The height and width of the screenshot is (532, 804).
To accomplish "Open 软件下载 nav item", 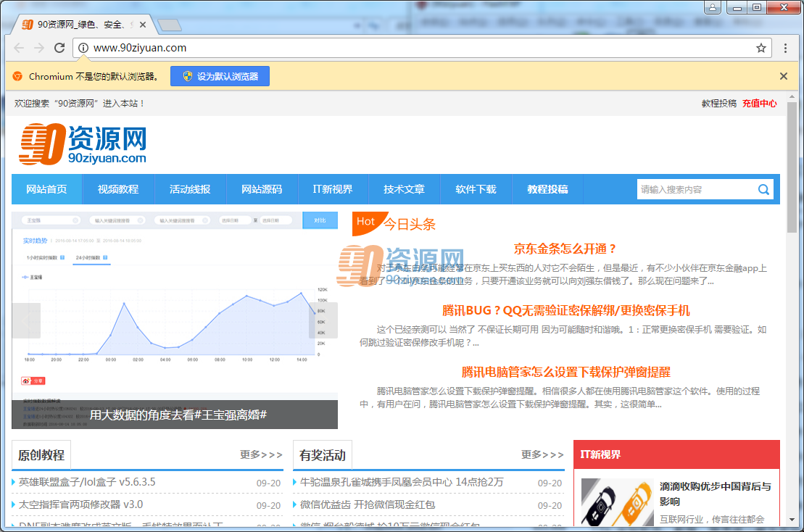I will pos(476,189).
